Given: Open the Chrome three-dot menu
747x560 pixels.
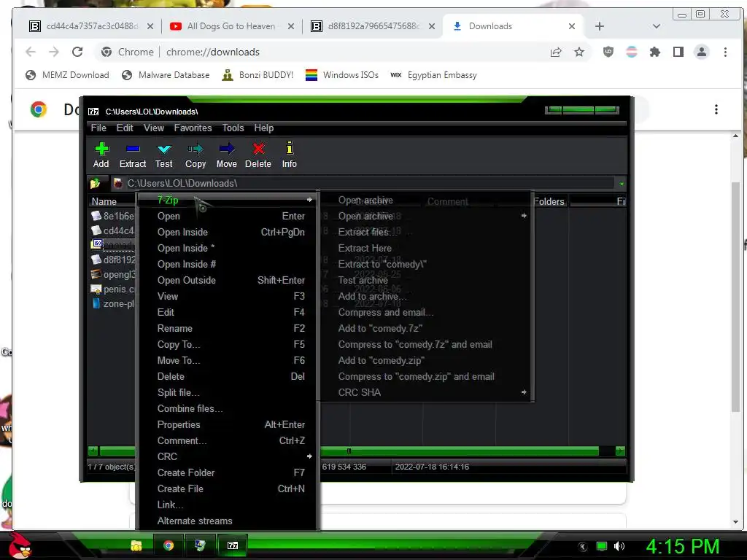Looking at the screenshot, I should pos(725,52).
